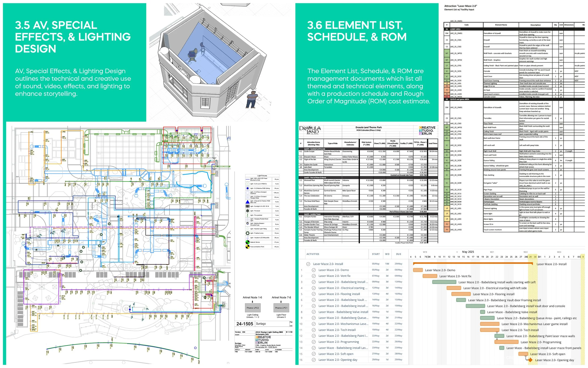588x368 pixels.
Task: Click the START column header
Action: coord(376,254)
